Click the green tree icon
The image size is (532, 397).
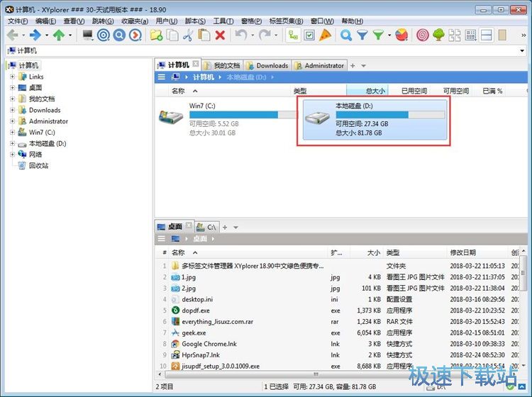pyautogui.click(x=438, y=35)
